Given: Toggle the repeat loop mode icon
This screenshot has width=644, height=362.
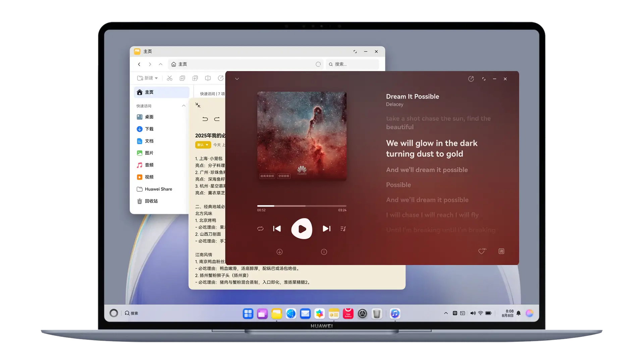Looking at the screenshot, I should click(x=260, y=229).
